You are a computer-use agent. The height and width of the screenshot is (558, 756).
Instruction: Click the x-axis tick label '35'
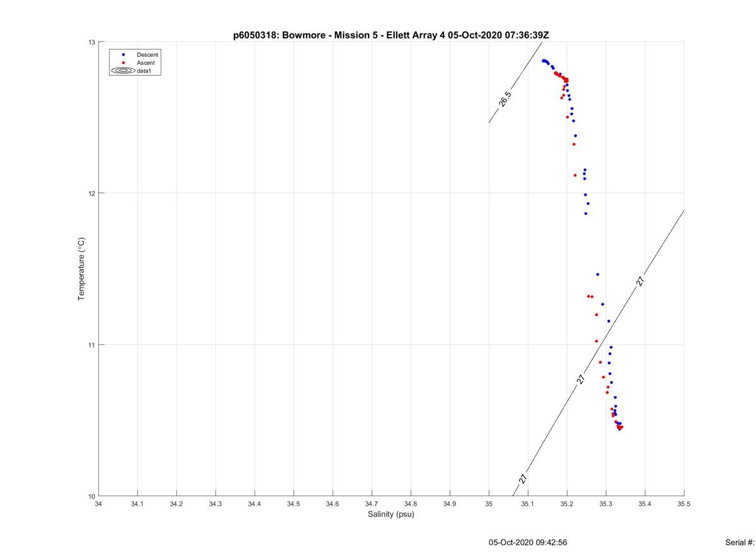point(489,504)
